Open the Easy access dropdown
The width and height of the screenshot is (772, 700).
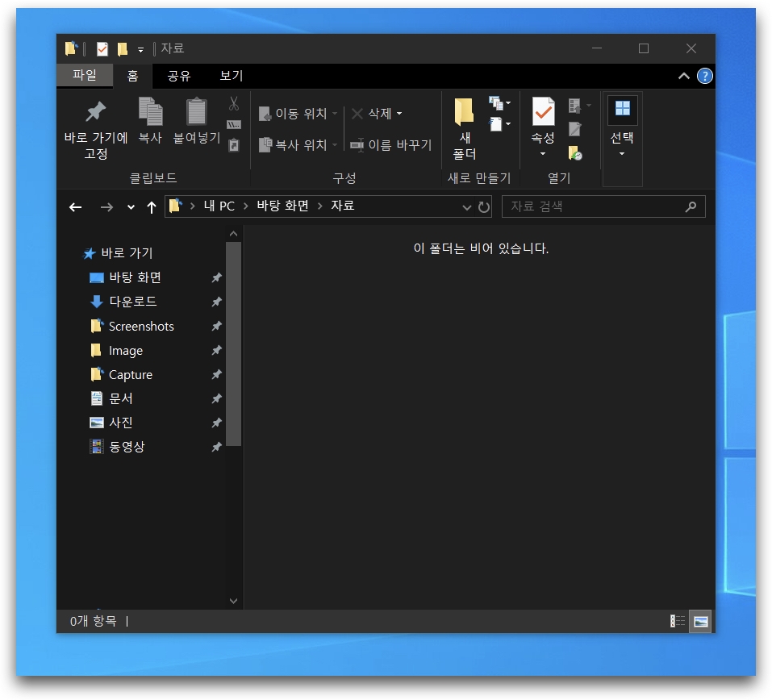(499, 124)
